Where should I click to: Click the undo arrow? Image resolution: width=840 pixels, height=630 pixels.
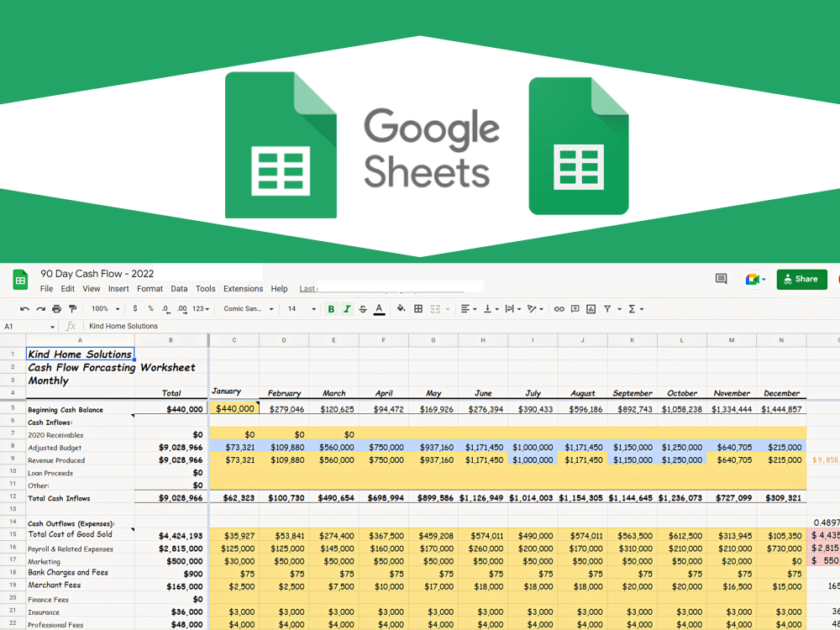click(x=24, y=308)
